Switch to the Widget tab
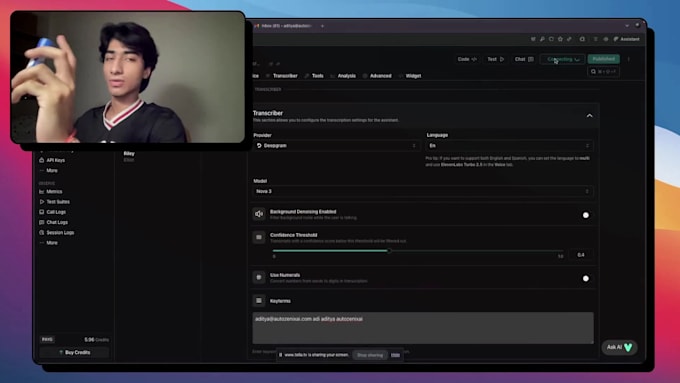 click(410, 76)
